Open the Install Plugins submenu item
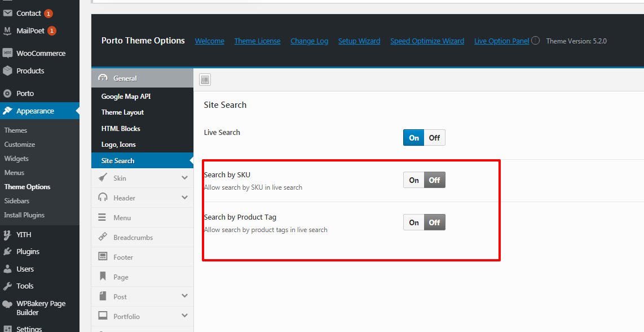 coord(24,215)
